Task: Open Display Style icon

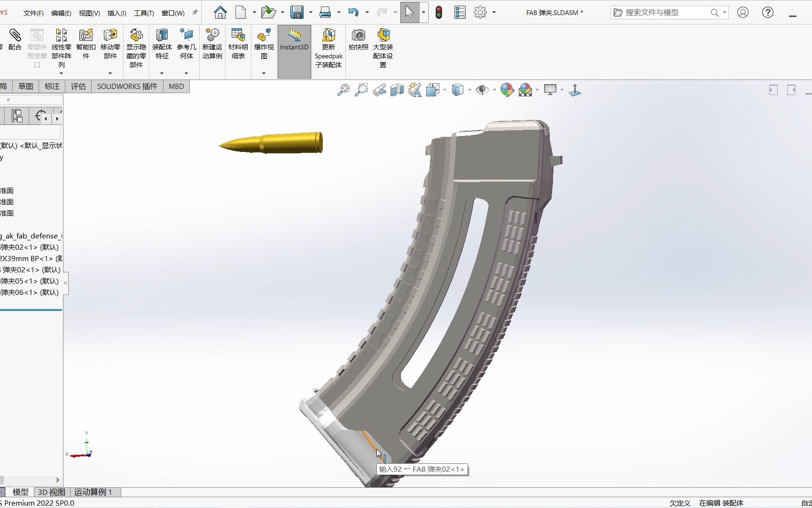Action: [x=458, y=90]
